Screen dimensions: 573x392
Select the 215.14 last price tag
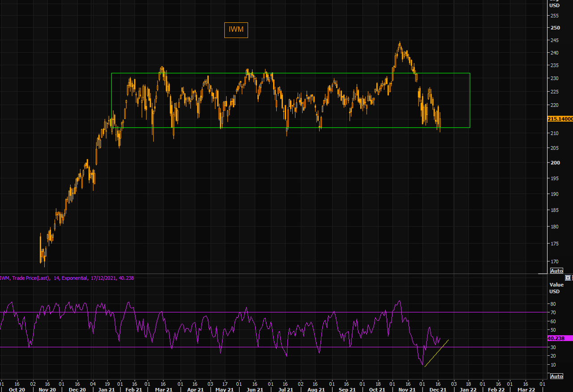click(x=560, y=119)
